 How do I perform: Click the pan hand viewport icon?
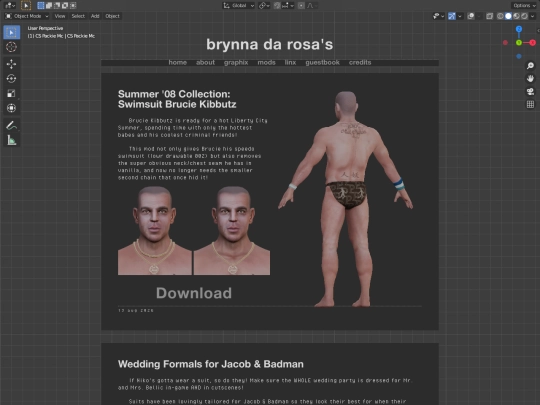tap(530, 79)
